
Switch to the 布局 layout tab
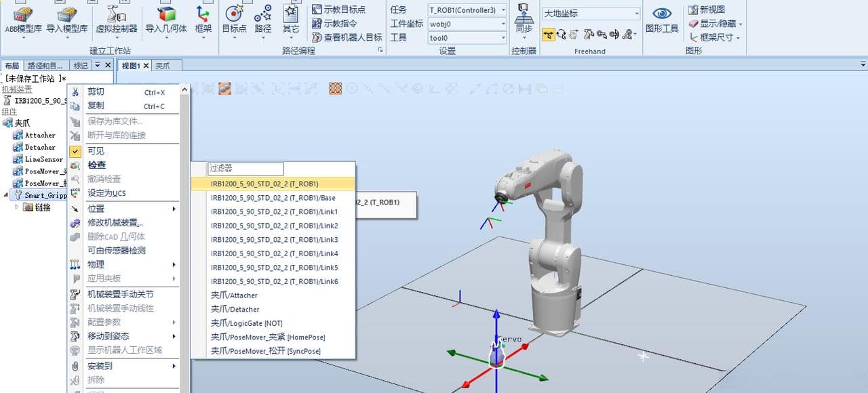pos(12,66)
